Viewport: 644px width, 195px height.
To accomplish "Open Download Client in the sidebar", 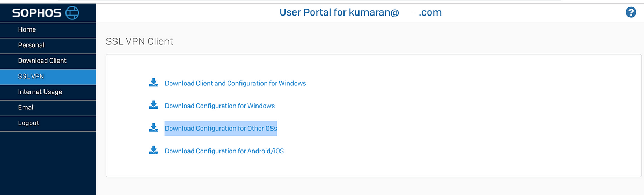I will (x=48, y=61).
